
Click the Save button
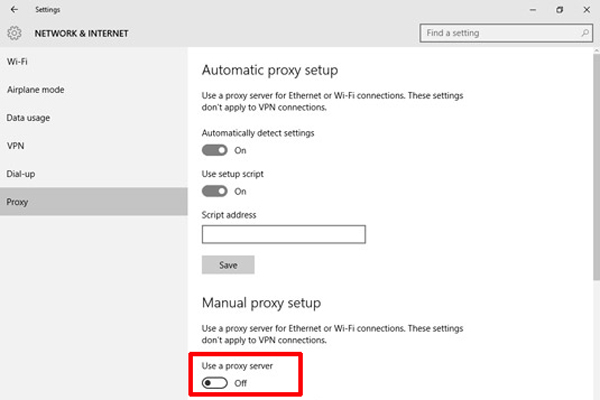pyautogui.click(x=228, y=265)
